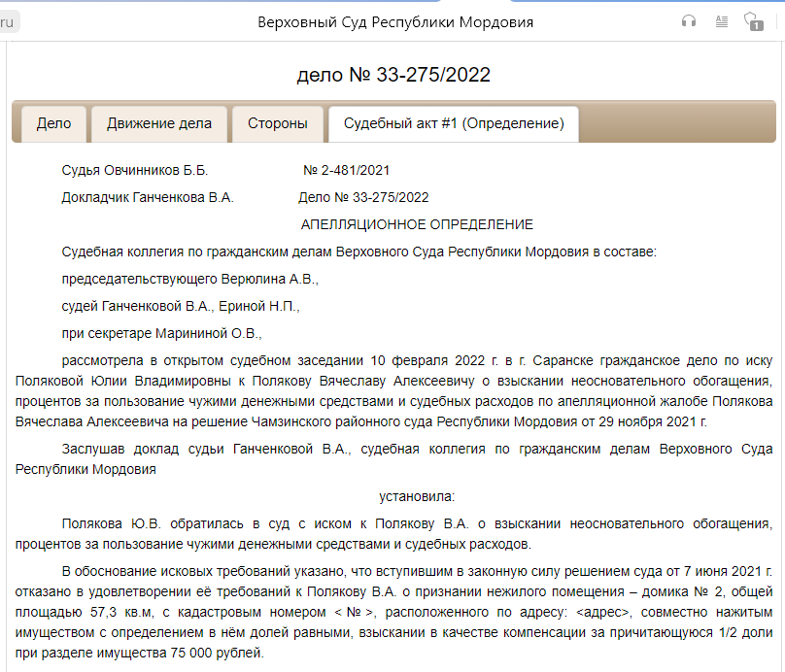
Task: Click the headphones read-aloud icon
Action: pos(689,21)
